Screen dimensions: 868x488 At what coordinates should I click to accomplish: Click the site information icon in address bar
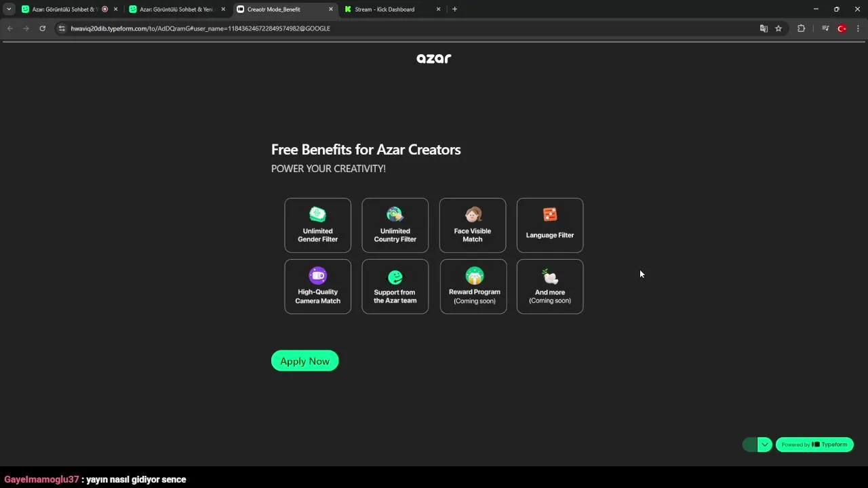tap(62, 28)
